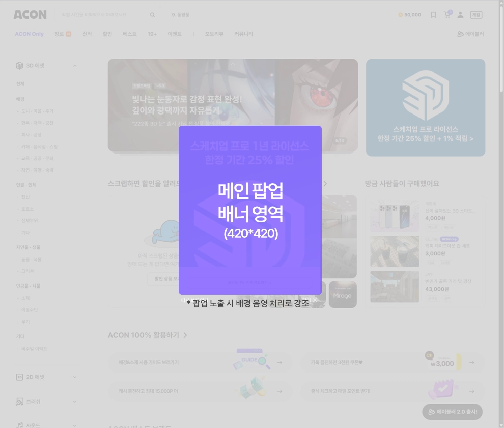Viewport: 504px width, 428px height.
Task: Open the 할인 menu
Action: [107, 34]
